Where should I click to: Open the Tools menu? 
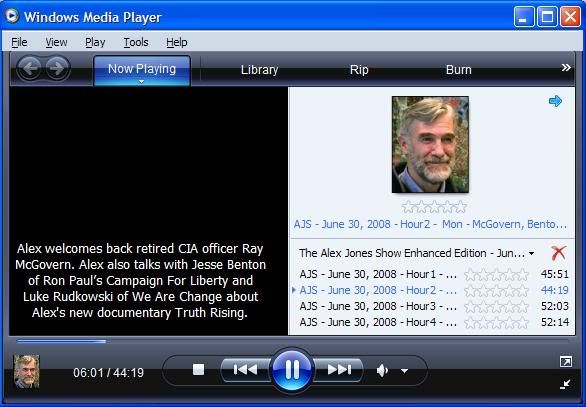point(136,42)
